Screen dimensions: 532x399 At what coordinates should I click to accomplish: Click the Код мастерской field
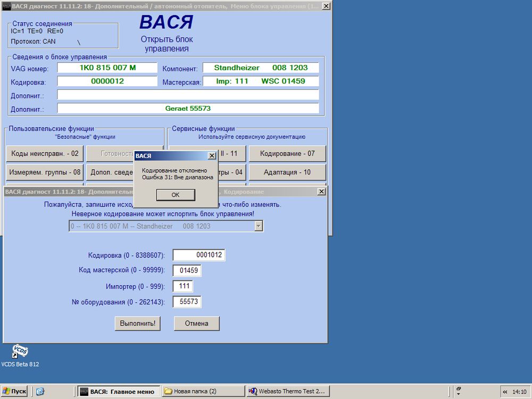pos(187,270)
